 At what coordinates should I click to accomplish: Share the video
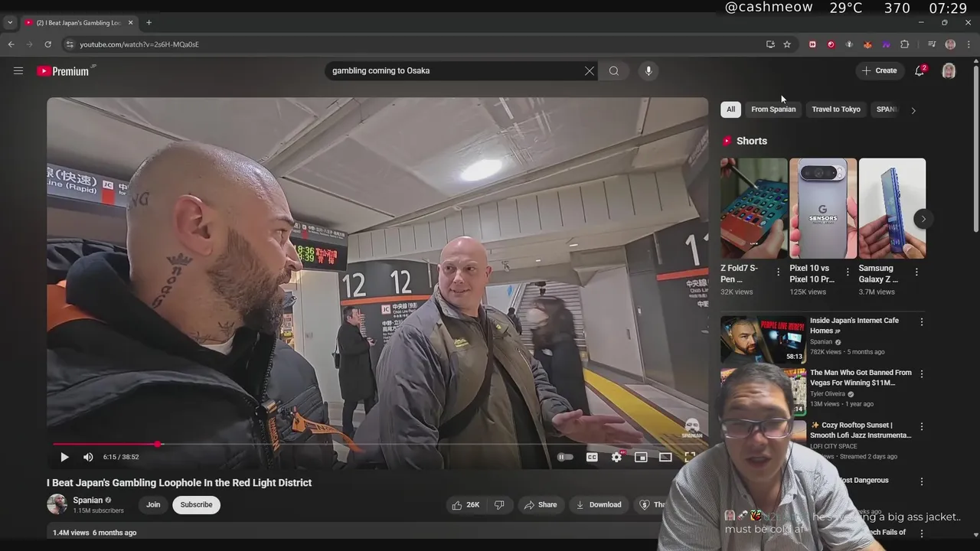pos(540,504)
